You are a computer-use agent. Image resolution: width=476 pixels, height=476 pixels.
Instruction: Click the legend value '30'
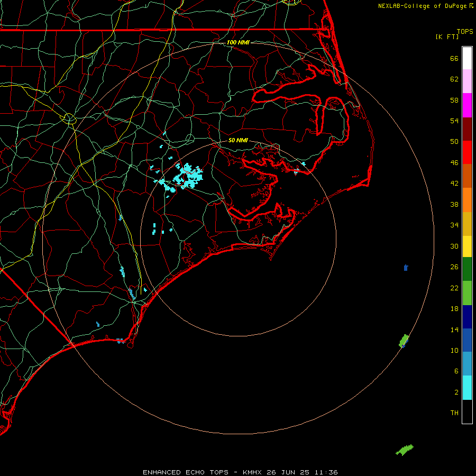click(x=454, y=246)
